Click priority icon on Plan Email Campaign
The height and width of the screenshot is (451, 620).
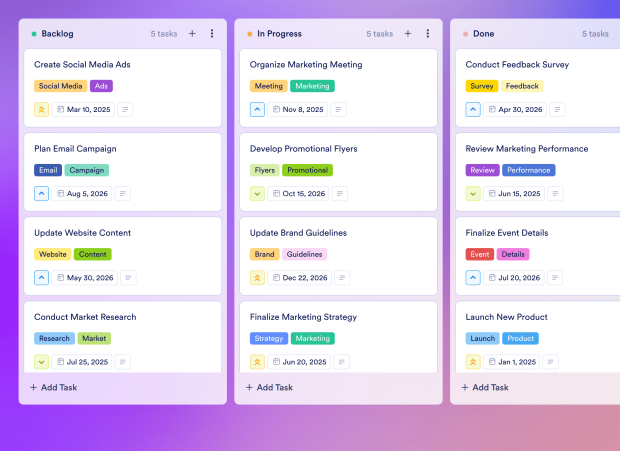(42, 194)
